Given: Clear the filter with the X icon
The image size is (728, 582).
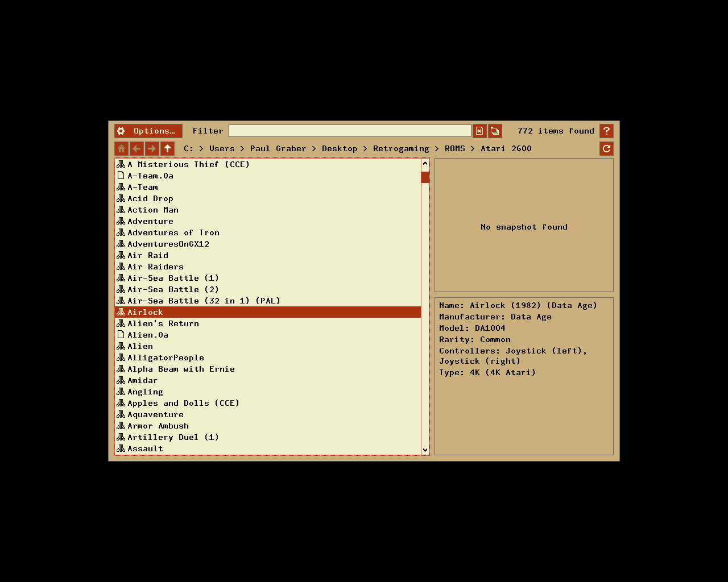Looking at the screenshot, I should 479,131.
